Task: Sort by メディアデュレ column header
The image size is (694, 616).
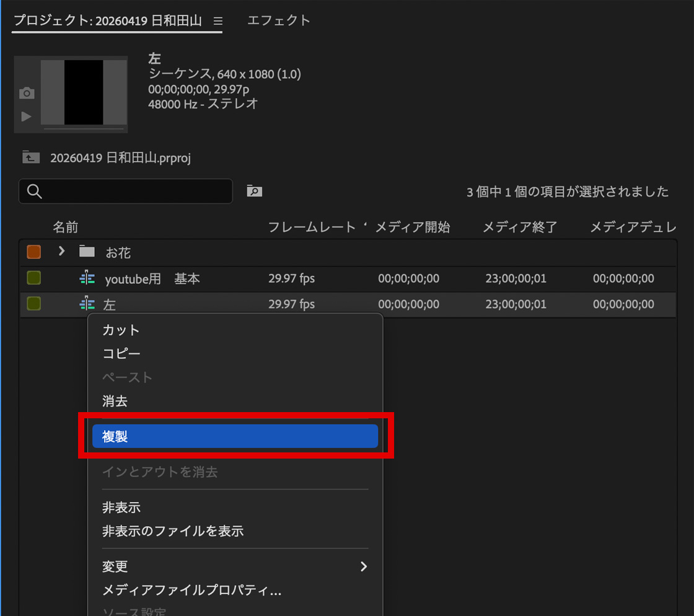Action: (x=633, y=227)
